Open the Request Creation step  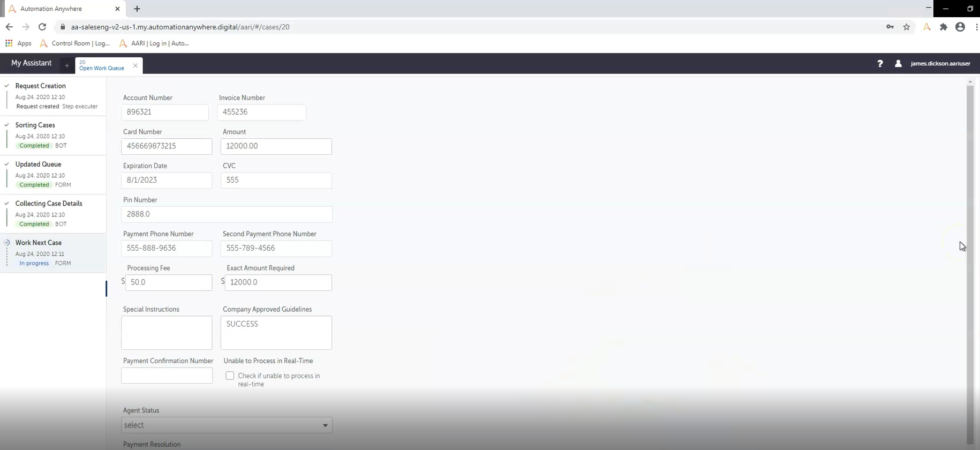coord(53,96)
